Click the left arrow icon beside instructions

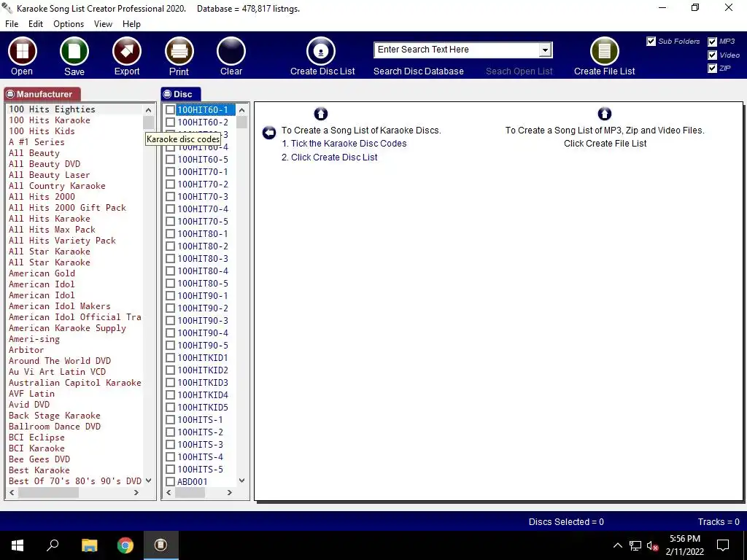pos(269,133)
